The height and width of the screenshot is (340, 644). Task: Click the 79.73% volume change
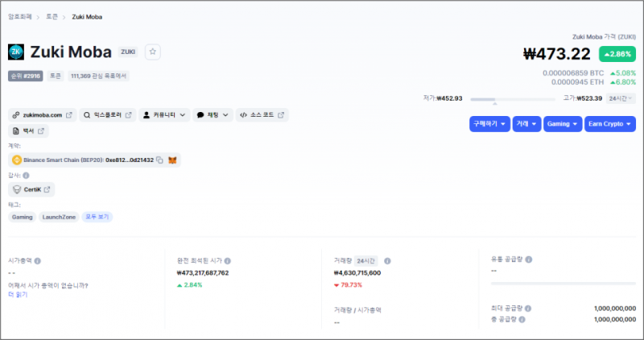click(x=348, y=285)
